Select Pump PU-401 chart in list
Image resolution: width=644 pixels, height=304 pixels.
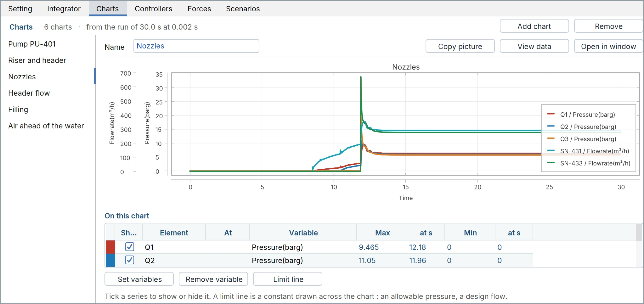click(48, 44)
